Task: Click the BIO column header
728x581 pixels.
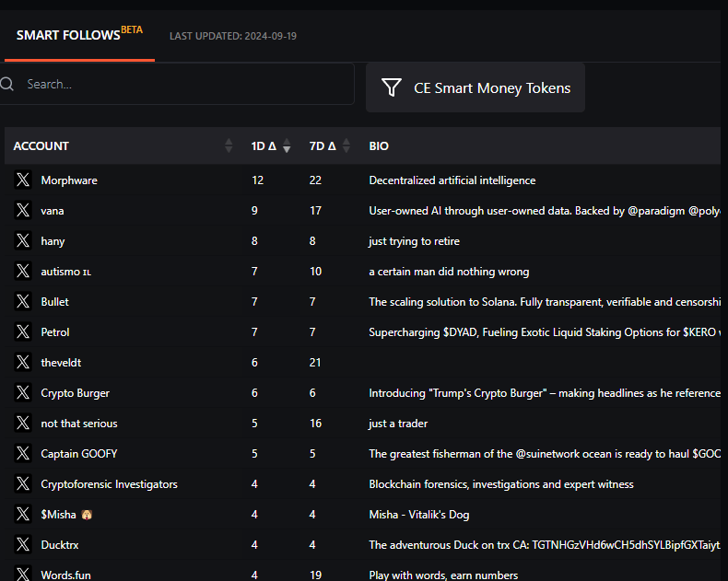Action: (x=379, y=146)
